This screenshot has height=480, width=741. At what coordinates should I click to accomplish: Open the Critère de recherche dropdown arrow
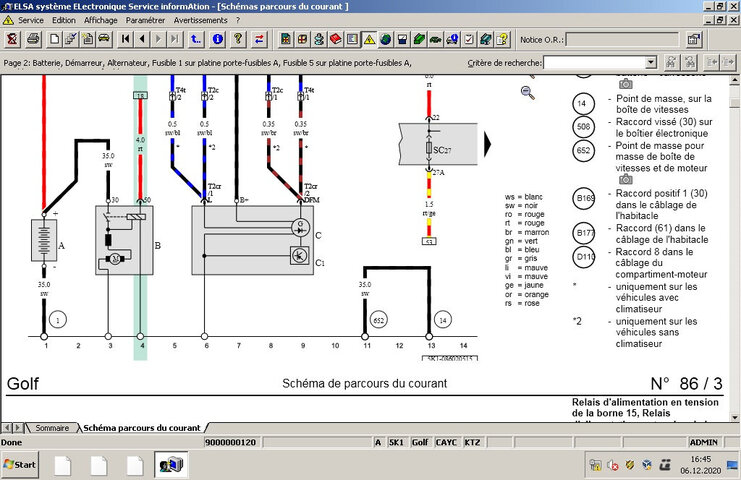pos(651,62)
